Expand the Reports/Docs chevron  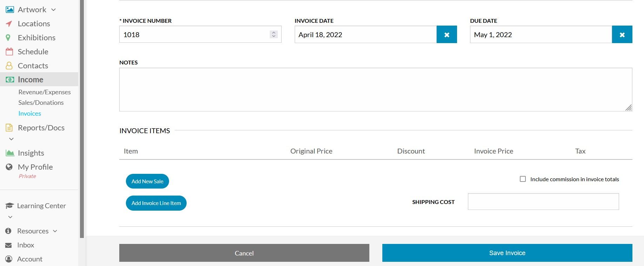11,139
